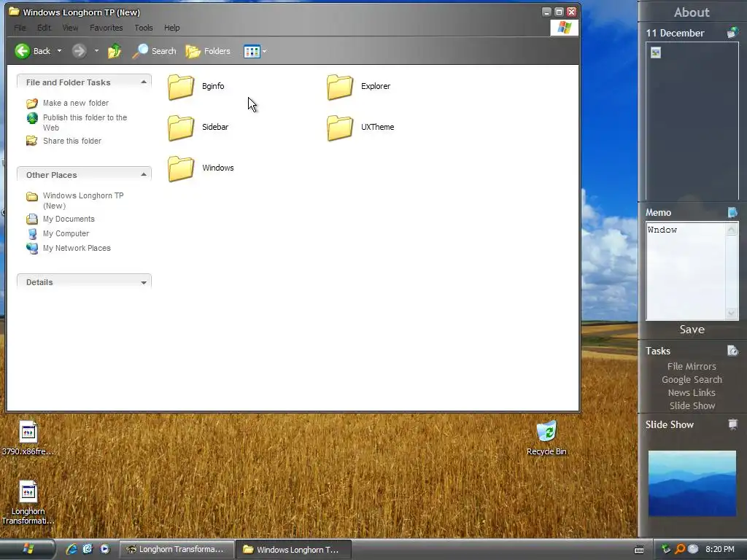This screenshot has width=747, height=560.
Task: Click Memo scrollbar up arrow
Action: tap(731, 230)
